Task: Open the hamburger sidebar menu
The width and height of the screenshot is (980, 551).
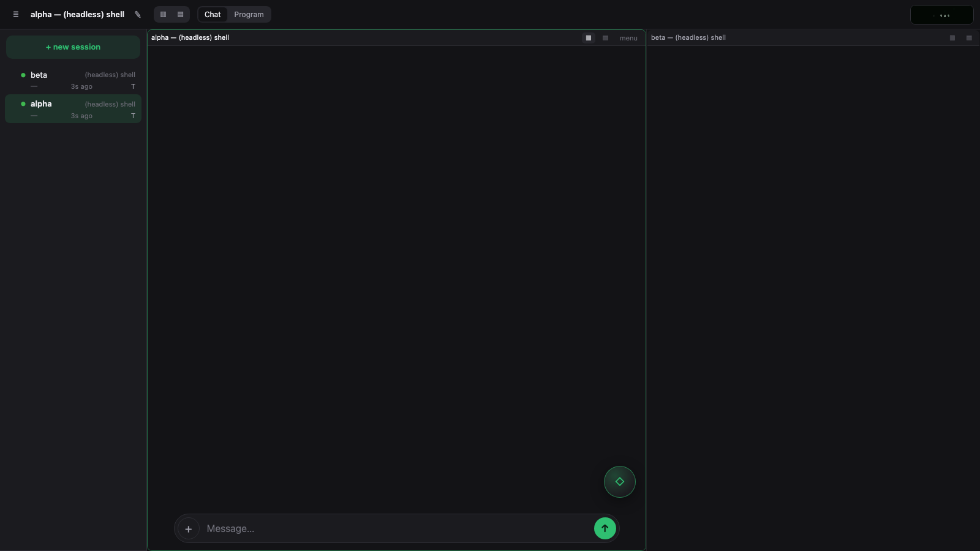Action: (x=16, y=14)
